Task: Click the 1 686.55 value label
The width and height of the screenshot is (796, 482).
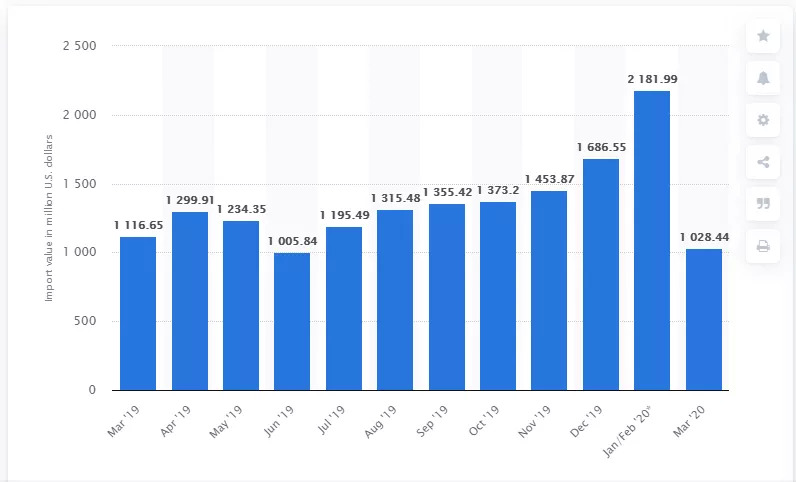Action: tap(601, 146)
